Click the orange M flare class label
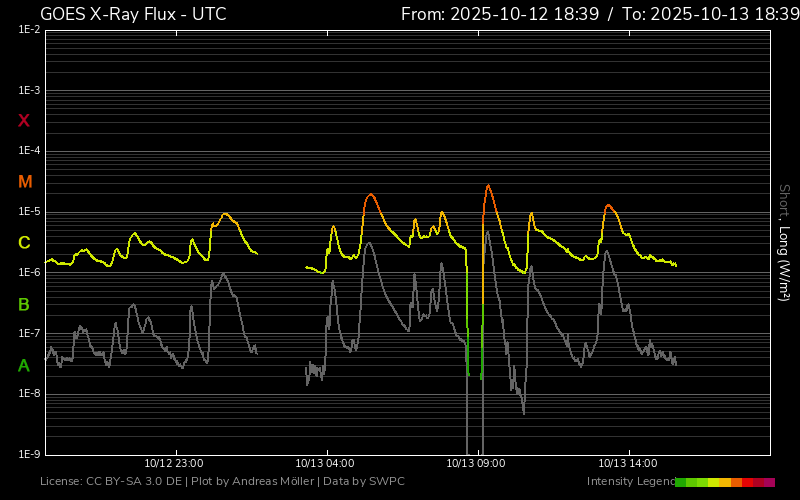800x500 pixels. (x=25, y=182)
